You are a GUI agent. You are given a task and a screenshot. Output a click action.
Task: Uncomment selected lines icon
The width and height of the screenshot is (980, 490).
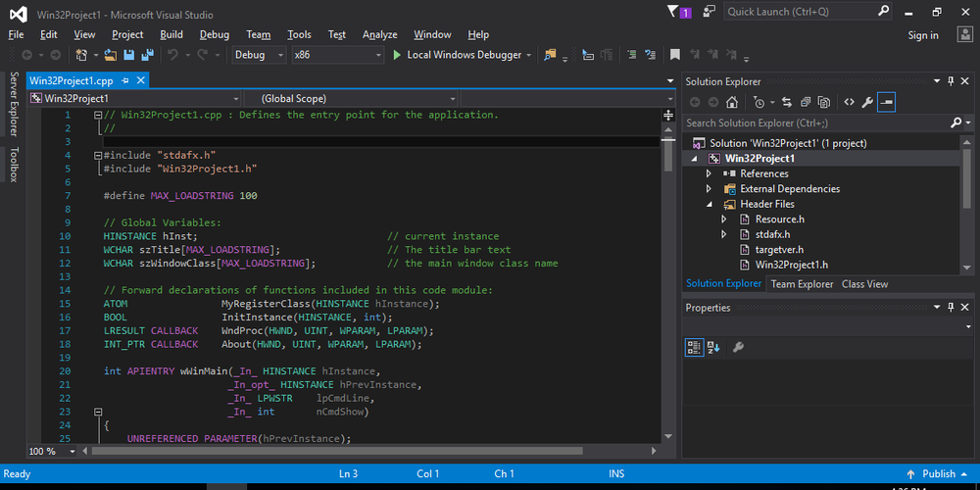[651, 55]
